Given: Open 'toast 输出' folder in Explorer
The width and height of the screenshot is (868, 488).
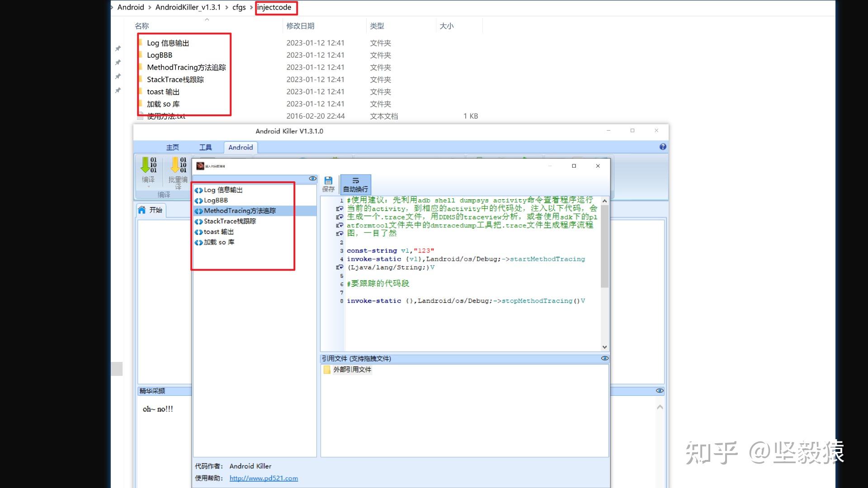Looking at the screenshot, I should click(x=163, y=92).
